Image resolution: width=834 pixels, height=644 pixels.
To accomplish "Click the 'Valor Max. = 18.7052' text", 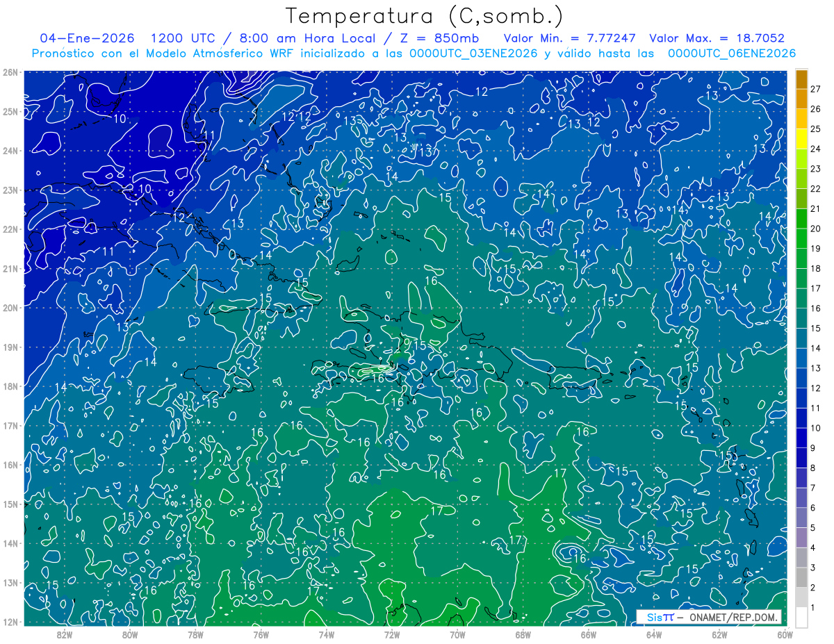I will coord(717,38).
